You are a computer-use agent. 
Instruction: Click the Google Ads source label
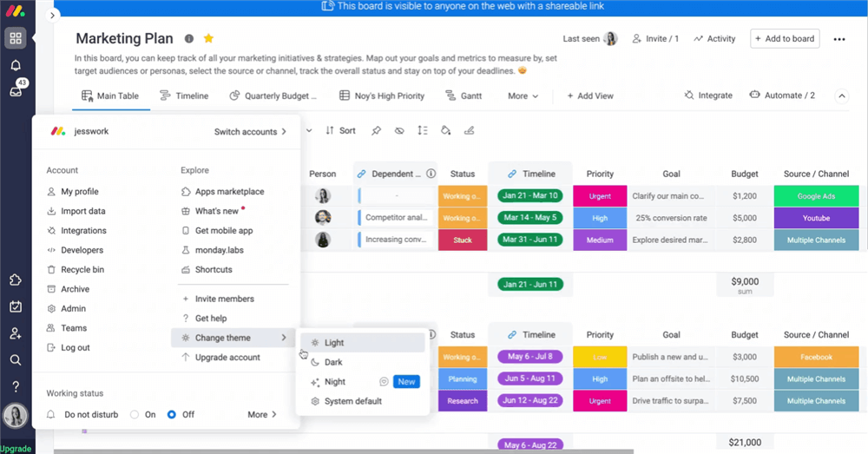point(816,196)
